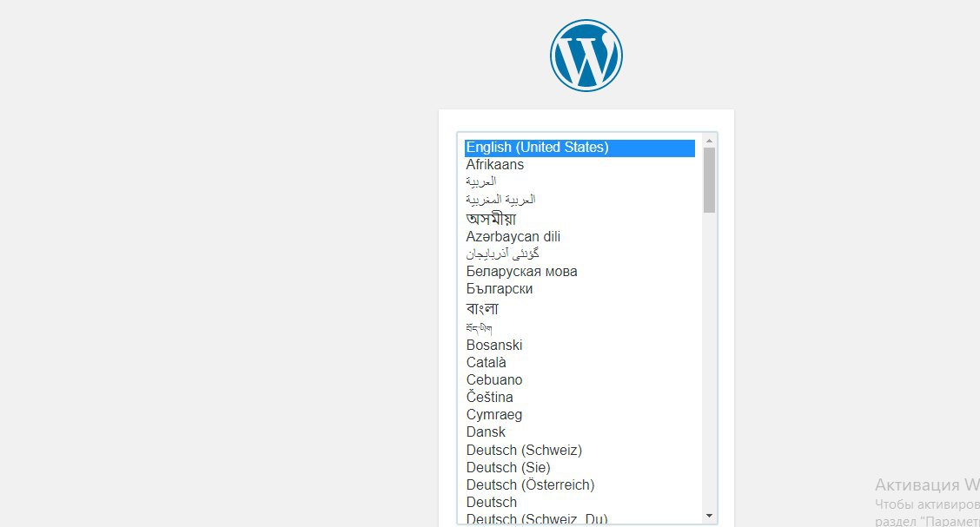Click the language list scrollbar thumb

[710, 181]
